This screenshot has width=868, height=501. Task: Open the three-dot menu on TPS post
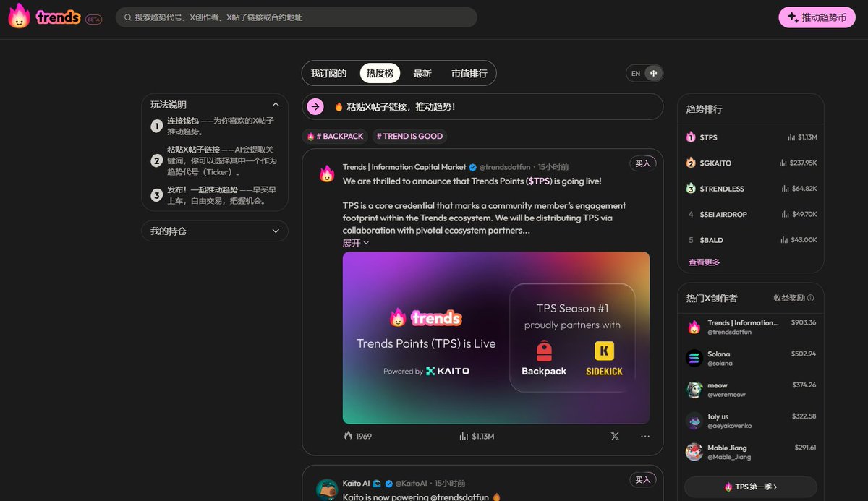click(x=644, y=436)
